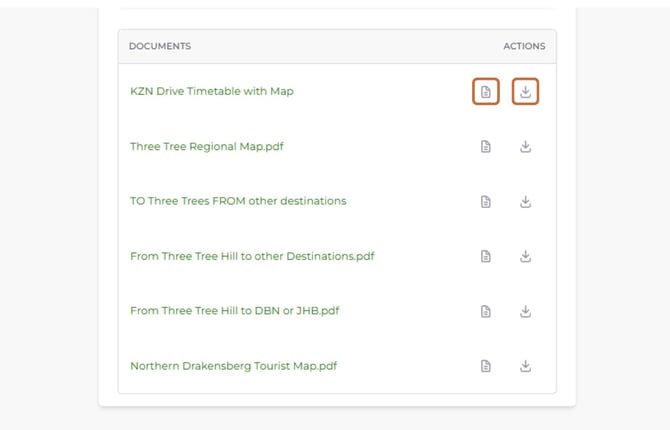The height and width of the screenshot is (430, 670).
Task: Open TO Three Trees FROM other destinations link
Action: [x=238, y=201]
